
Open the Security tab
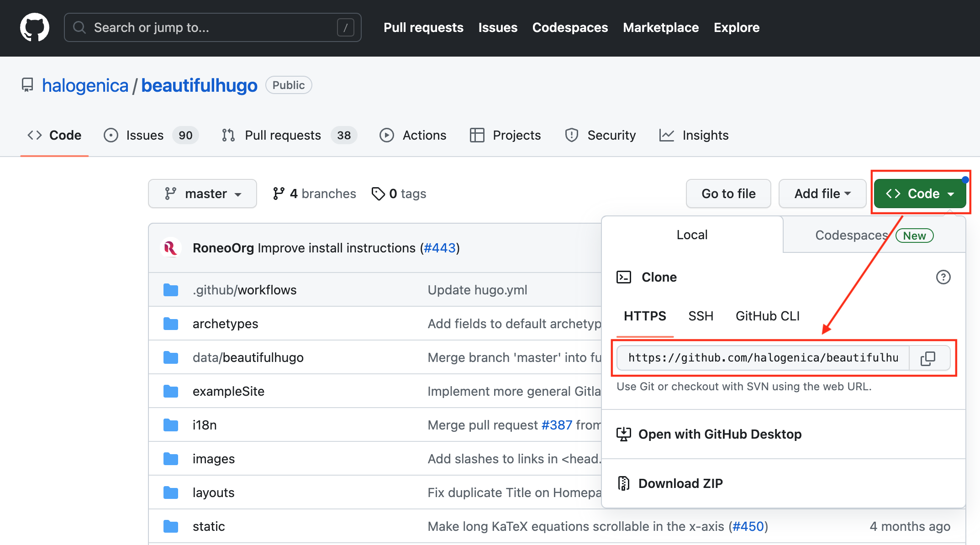point(600,135)
